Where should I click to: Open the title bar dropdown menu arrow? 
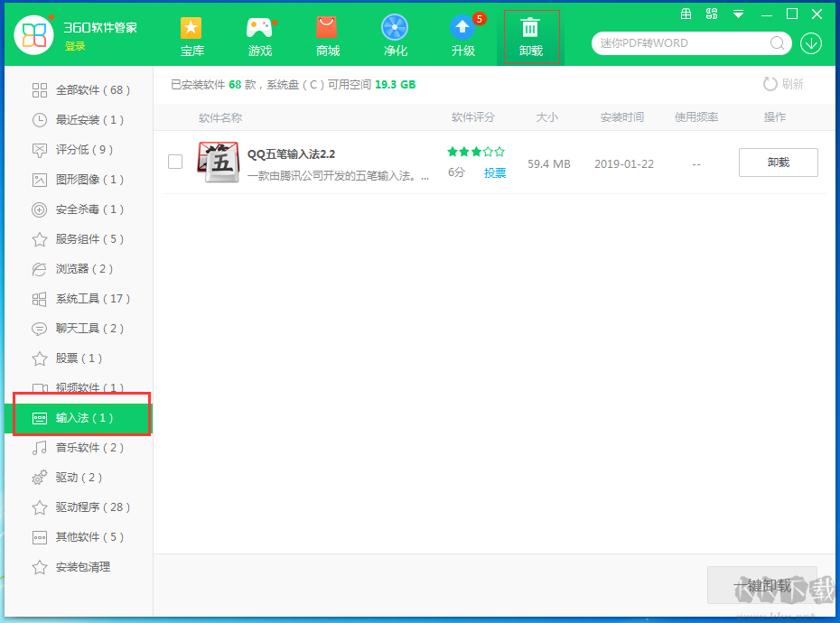tap(739, 14)
